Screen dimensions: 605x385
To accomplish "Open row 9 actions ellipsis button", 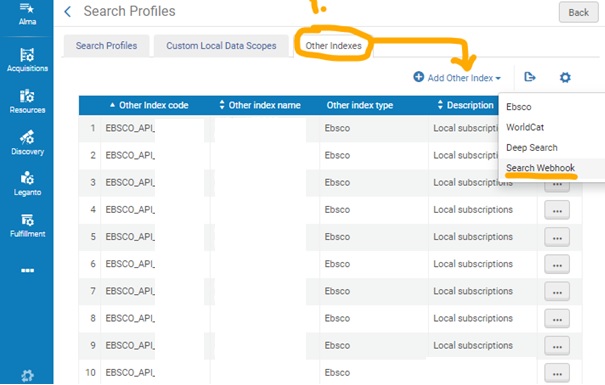I will (x=557, y=346).
